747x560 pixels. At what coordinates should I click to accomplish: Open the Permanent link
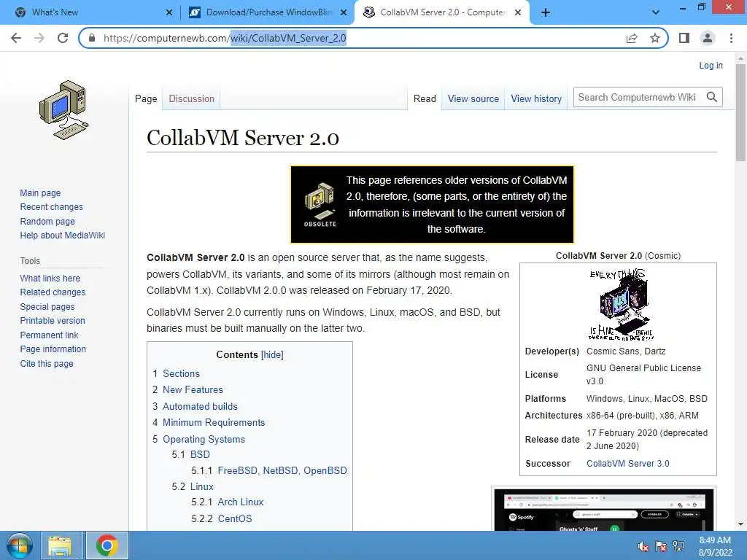click(x=49, y=335)
